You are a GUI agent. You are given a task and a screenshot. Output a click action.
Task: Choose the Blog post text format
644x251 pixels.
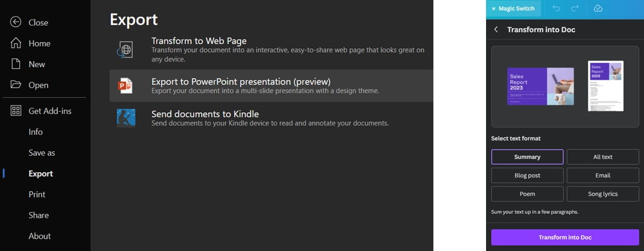(527, 175)
